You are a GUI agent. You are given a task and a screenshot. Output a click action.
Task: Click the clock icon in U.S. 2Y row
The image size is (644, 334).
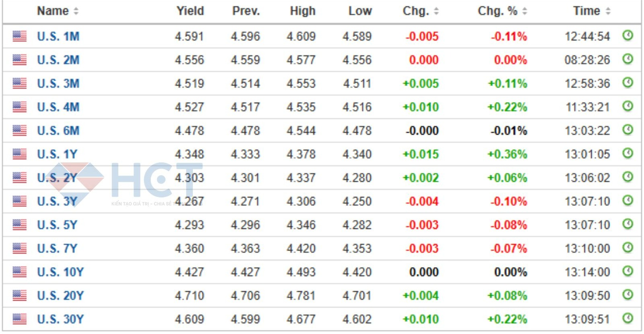627,177
